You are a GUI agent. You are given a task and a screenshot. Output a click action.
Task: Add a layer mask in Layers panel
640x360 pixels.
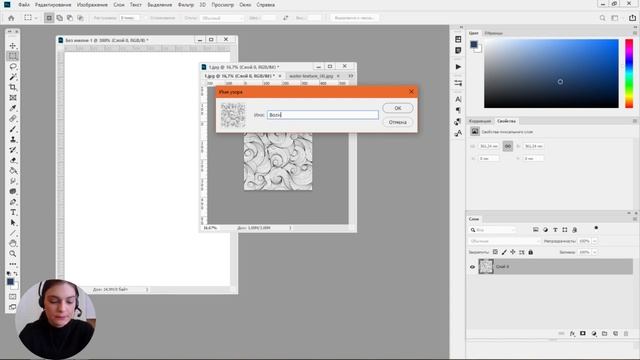(x=583, y=333)
